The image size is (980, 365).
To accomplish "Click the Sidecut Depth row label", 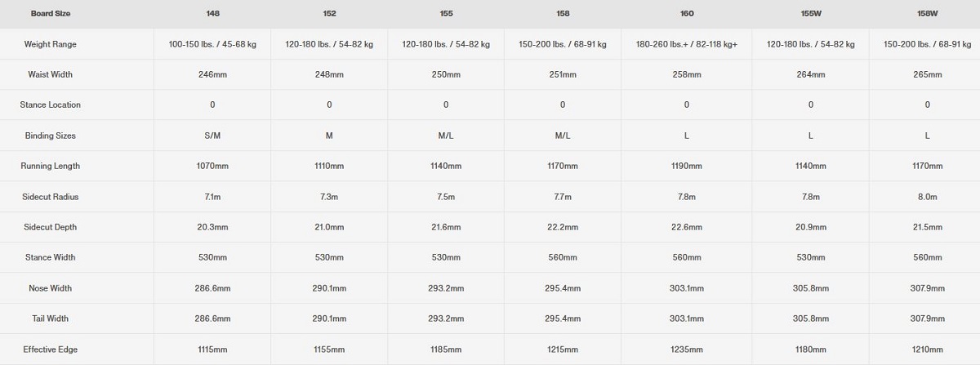I will [x=51, y=227].
